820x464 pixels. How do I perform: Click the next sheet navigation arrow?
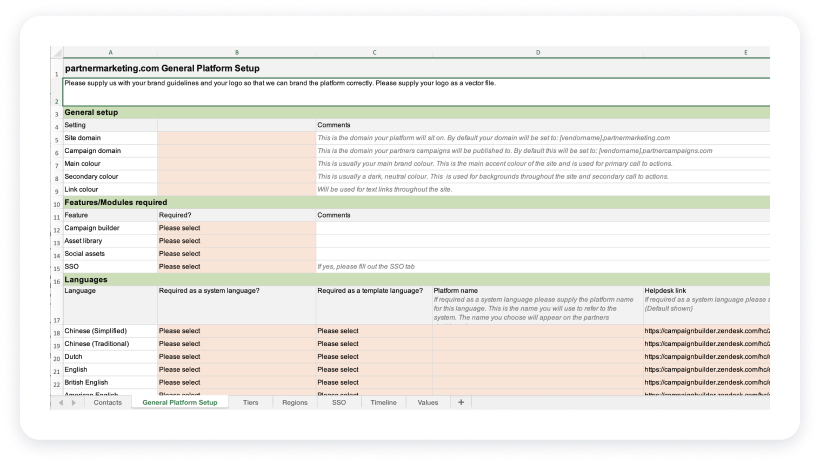[73, 402]
